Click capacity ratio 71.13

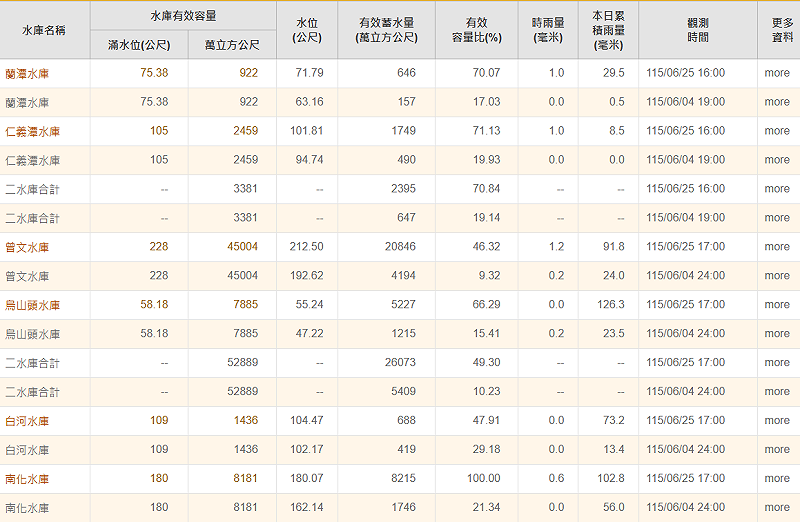pos(486,131)
